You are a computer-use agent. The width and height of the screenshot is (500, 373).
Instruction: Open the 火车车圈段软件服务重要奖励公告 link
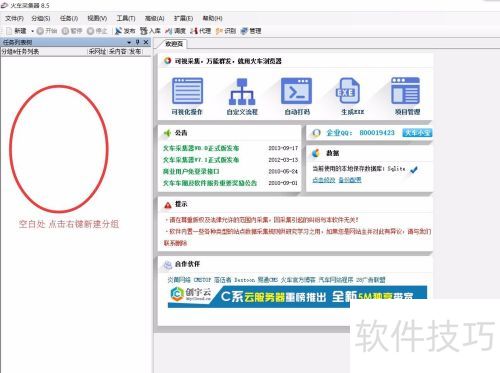[x=210, y=183]
